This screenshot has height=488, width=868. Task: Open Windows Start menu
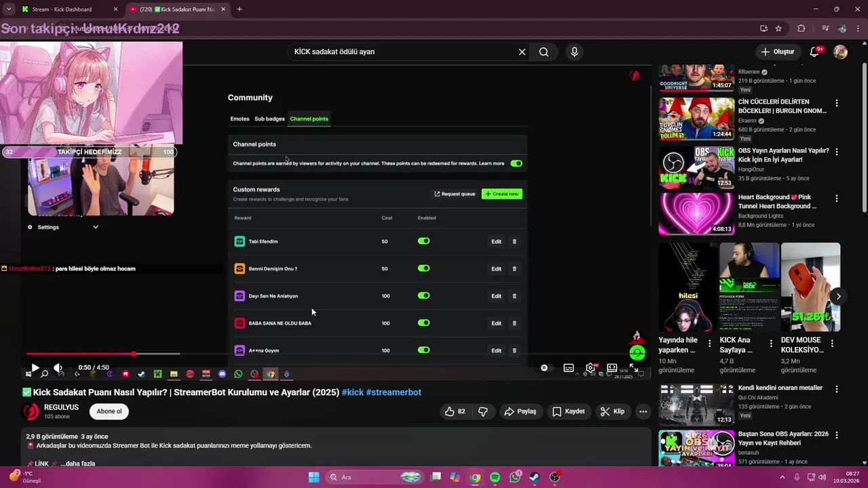pos(314,477)
